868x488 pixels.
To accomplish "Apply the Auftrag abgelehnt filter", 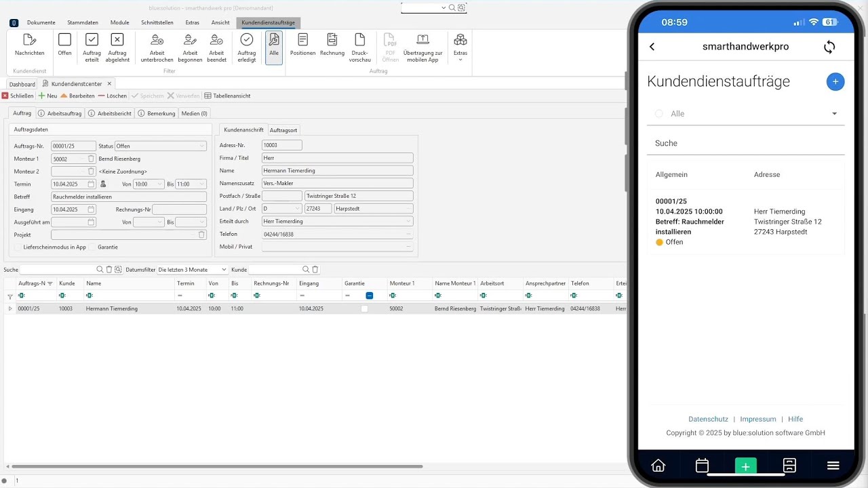I will tap(117, 47).
